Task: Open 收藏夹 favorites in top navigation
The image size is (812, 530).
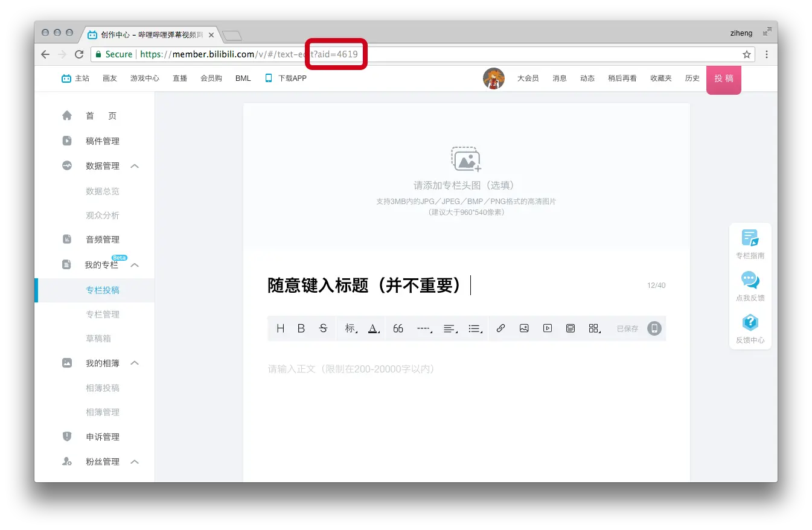Action: (x=661, y=78)
